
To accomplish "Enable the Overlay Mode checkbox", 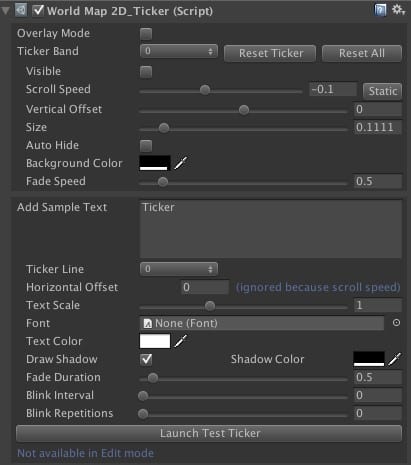I will (146, 34).
